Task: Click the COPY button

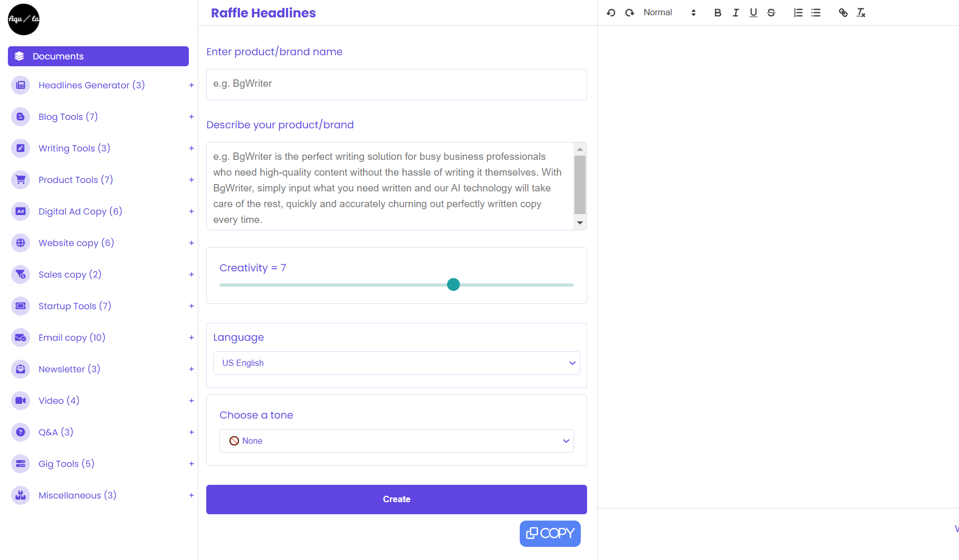Action: (x=550, y=534)
